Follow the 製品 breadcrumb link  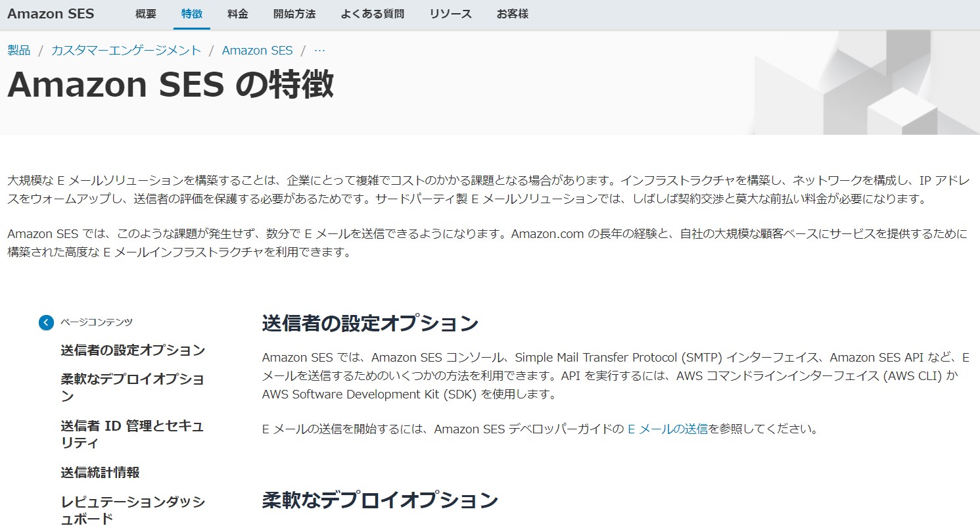[19, 50]
